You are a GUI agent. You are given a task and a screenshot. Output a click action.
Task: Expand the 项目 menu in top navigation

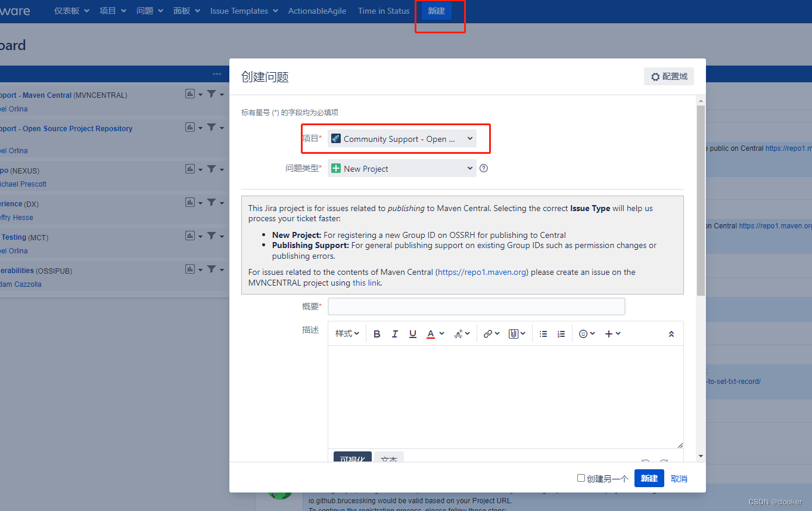click(113, 11)
